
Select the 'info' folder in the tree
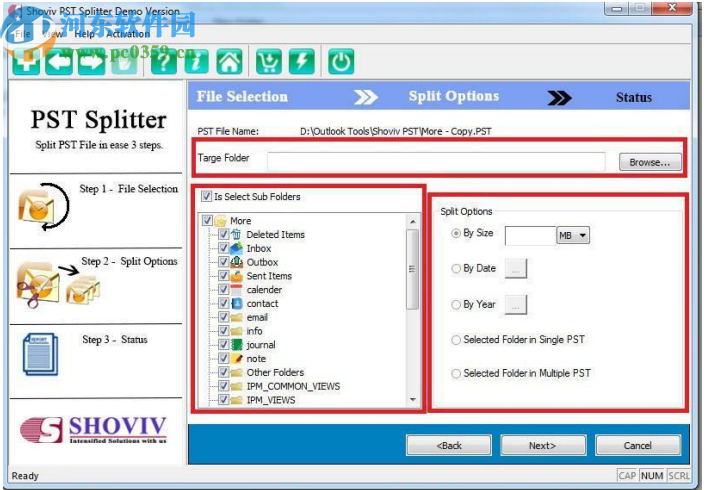(254, 331)
